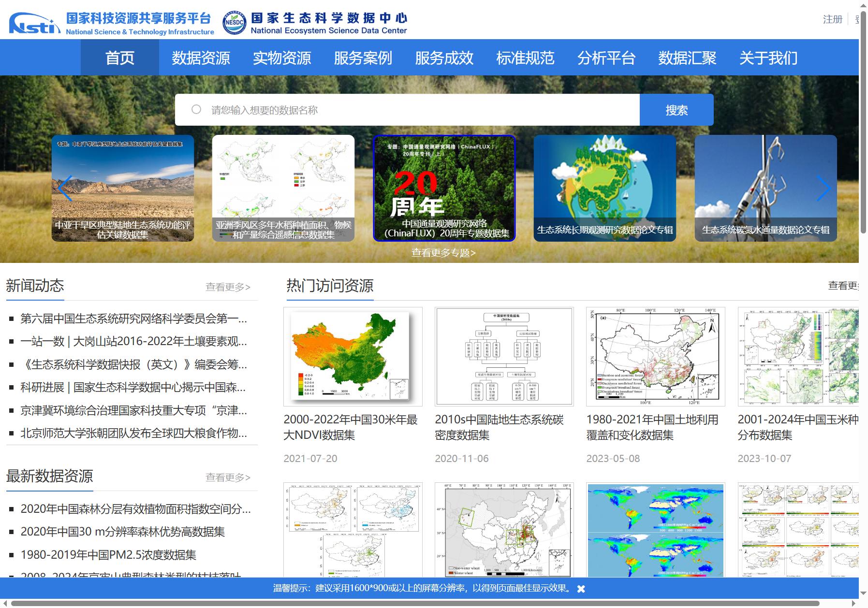The height and width of the screenshot is (608, 868).
Task: Open the 数据资源 menu
Action: [201, 58]
